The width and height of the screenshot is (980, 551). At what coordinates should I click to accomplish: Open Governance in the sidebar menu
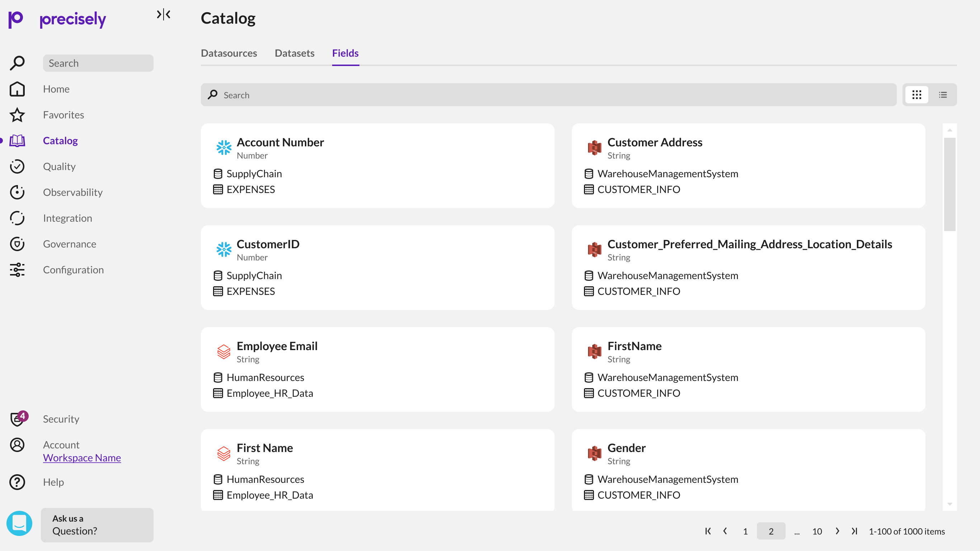[x=70, y=244]
